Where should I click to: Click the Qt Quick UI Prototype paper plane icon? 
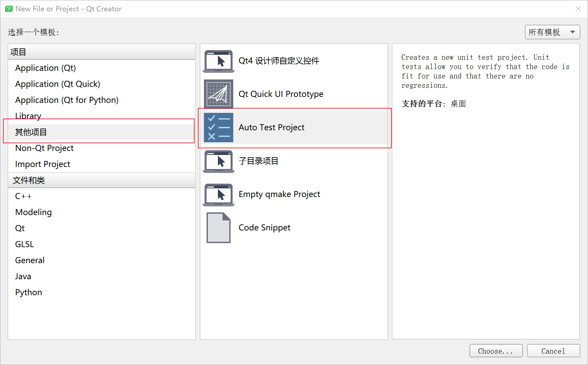pos(219,94)
